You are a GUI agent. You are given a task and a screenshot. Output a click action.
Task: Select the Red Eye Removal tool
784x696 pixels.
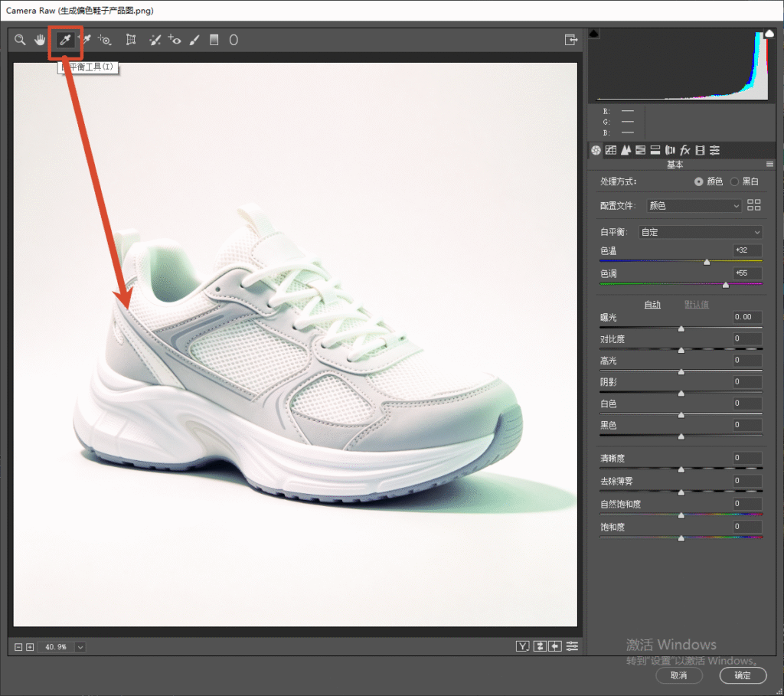pyautogui.click(x=175, y=40)
